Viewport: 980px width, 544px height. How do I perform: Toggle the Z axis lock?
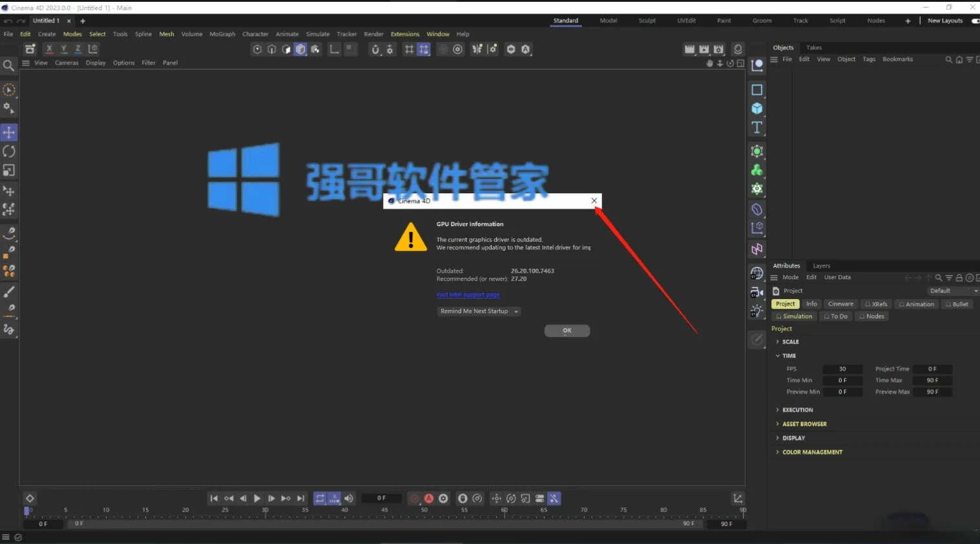tap(78, 49)
